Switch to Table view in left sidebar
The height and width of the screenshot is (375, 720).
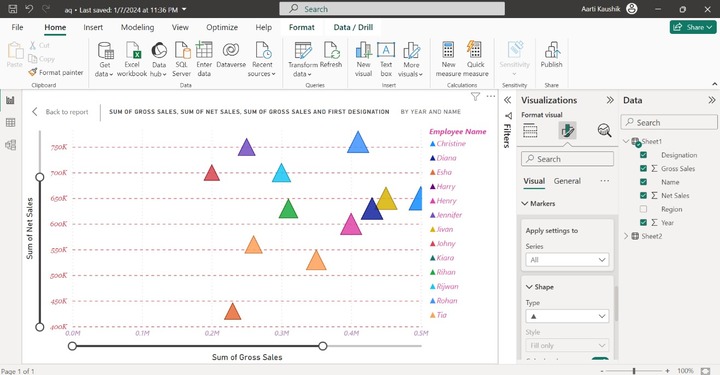click(x=10, y=123)
